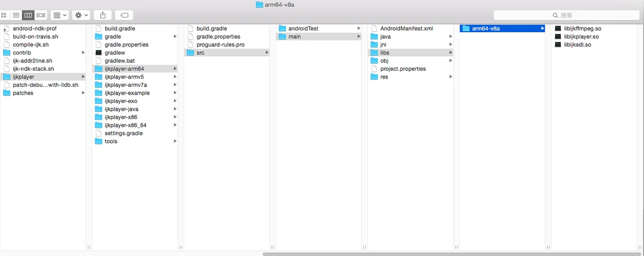Click the edit tags toolbar button

(124, 15)
